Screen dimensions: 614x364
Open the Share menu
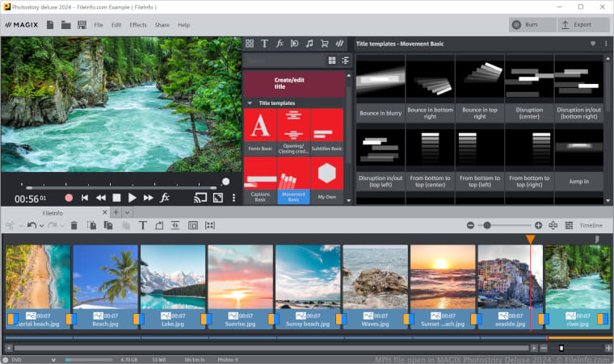click(162, 25)
